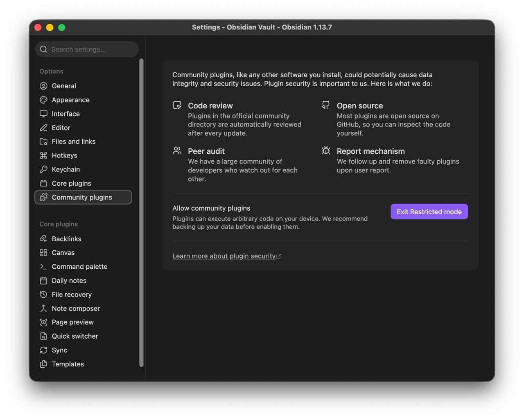Image resolution: width=524 pixels, height=420 pixels.
Task: Click the Command palette terminal icon
Action: [x=43, y=267]
